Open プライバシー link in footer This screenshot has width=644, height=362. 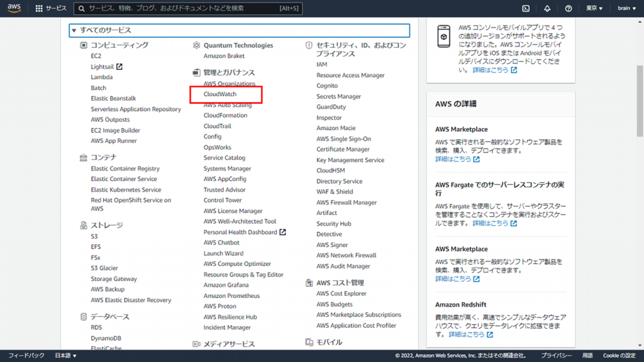tap(556, 356)
